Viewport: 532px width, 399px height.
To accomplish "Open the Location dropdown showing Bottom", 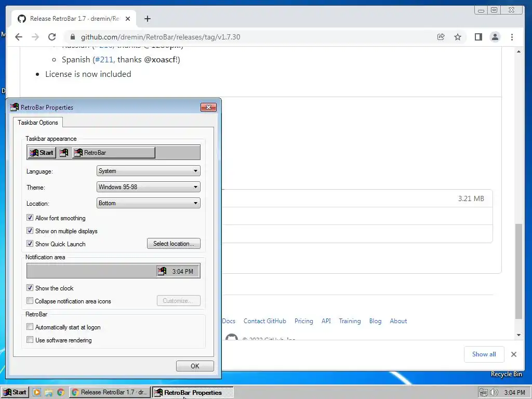I will coord(148,203).
